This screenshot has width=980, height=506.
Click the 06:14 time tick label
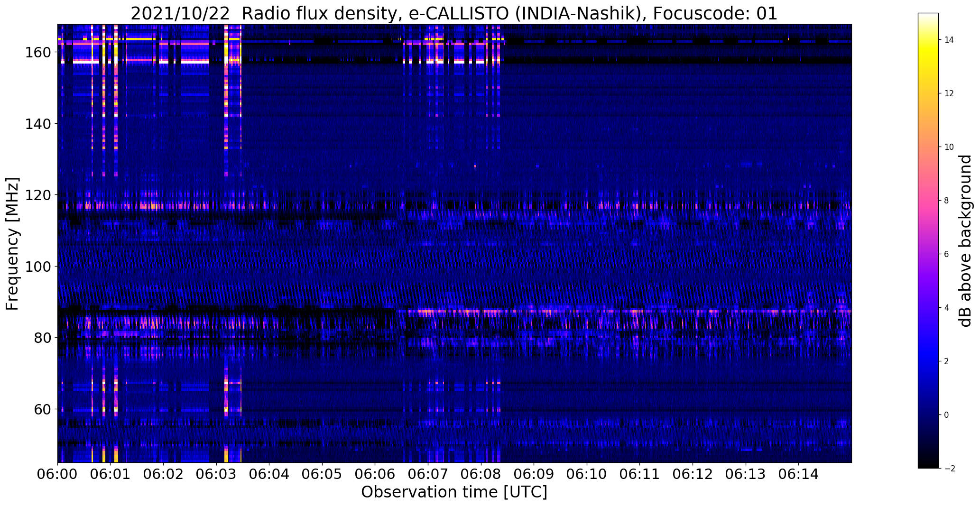point(799,474)
